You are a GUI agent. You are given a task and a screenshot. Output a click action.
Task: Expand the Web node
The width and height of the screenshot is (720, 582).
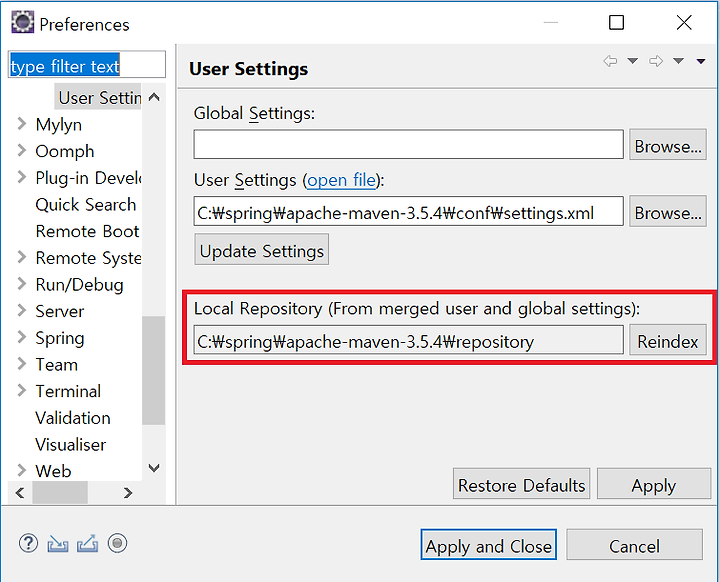(21, 470)
